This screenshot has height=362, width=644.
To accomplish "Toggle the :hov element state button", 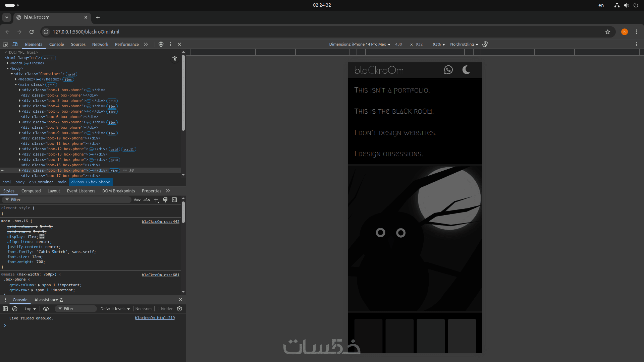I will click(137, 200).
